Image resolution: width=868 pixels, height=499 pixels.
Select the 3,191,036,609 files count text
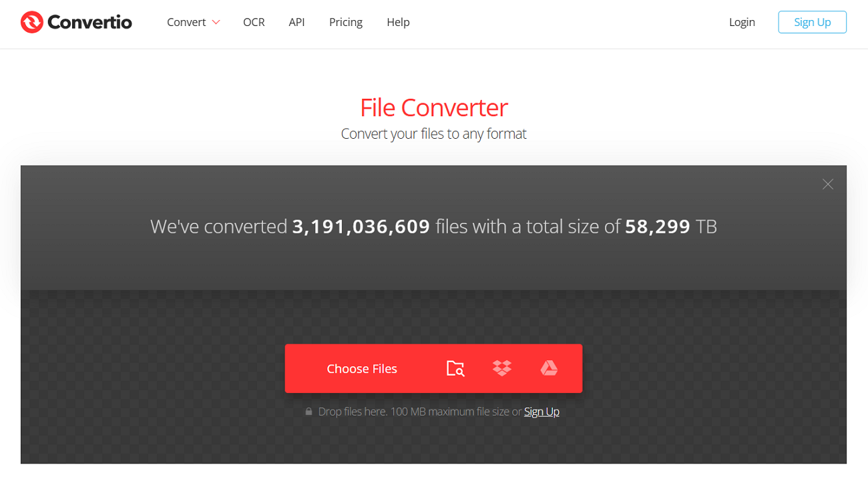click(x=361, y=227)
